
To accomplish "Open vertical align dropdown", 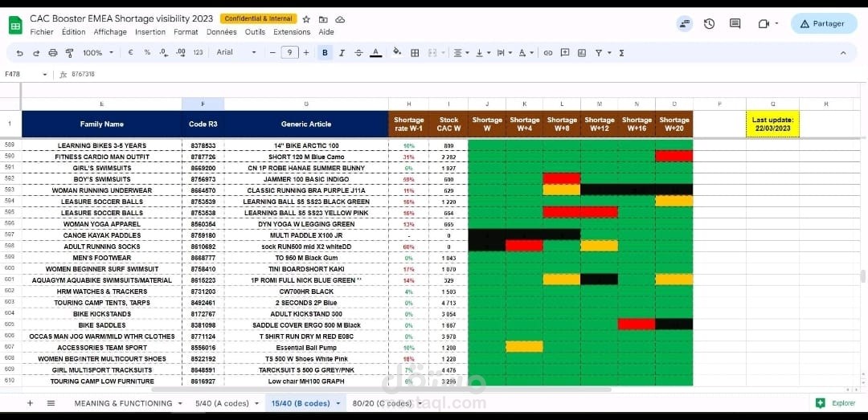I will (x=483, y=52).
